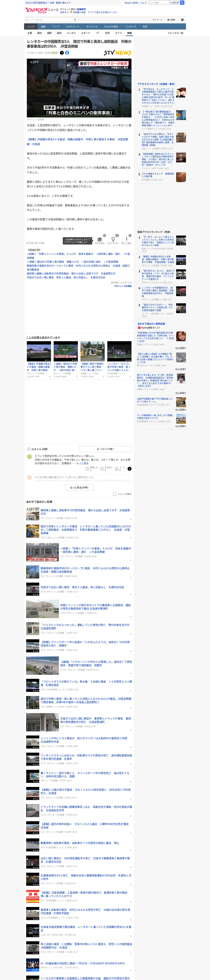Open the ライブ tab in the dark navigation bar
Viewport: 210px width, 980px height.
coord(56,27)
